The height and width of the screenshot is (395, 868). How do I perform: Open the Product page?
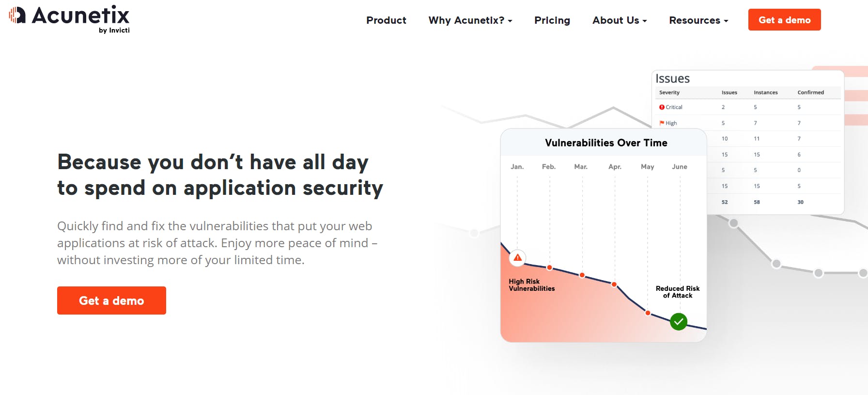(386, 20)
